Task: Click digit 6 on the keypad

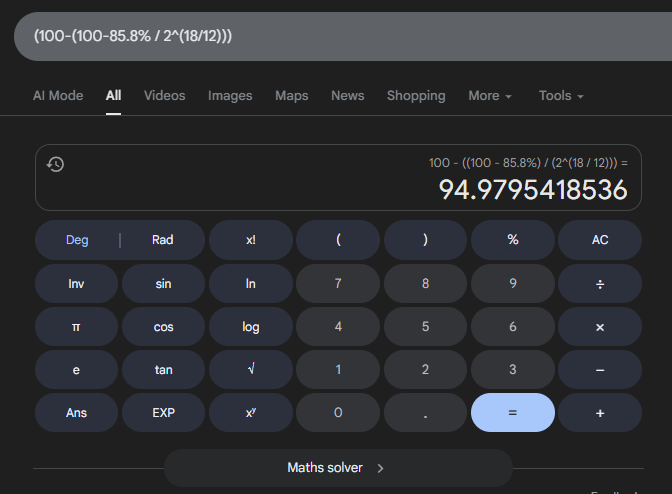Action: (x=513, y=327)
